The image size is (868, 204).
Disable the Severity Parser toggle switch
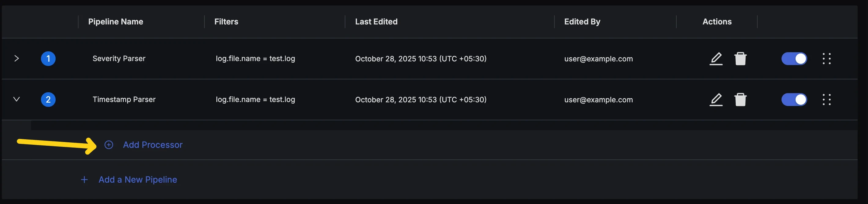pos(795,58)
